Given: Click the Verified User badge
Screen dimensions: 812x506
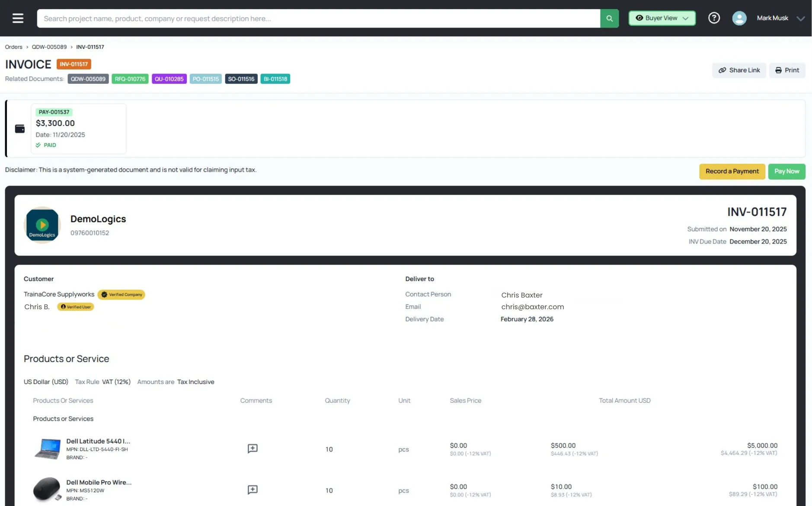Looking at the screenshot, I should pos(76,307).
